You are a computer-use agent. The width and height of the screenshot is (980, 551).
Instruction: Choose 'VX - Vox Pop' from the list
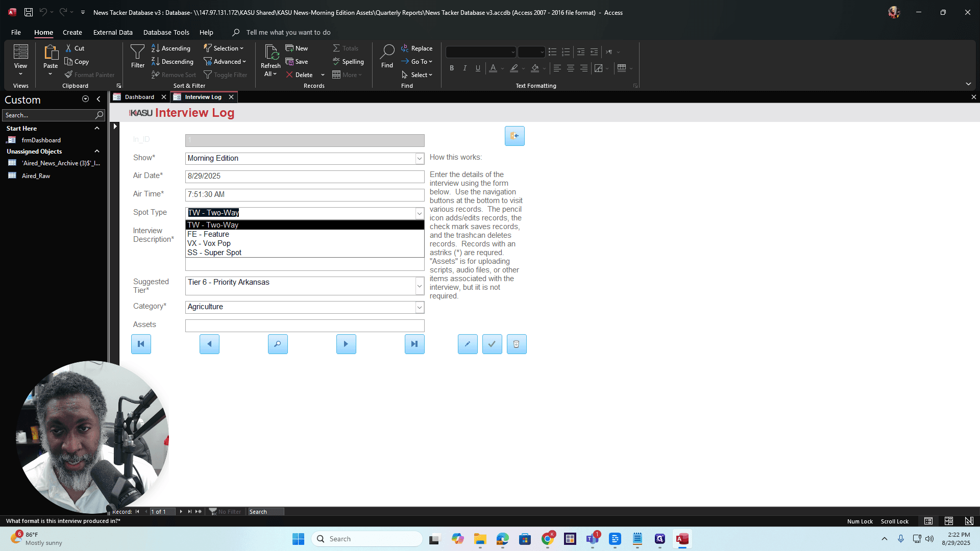[305, 243]
